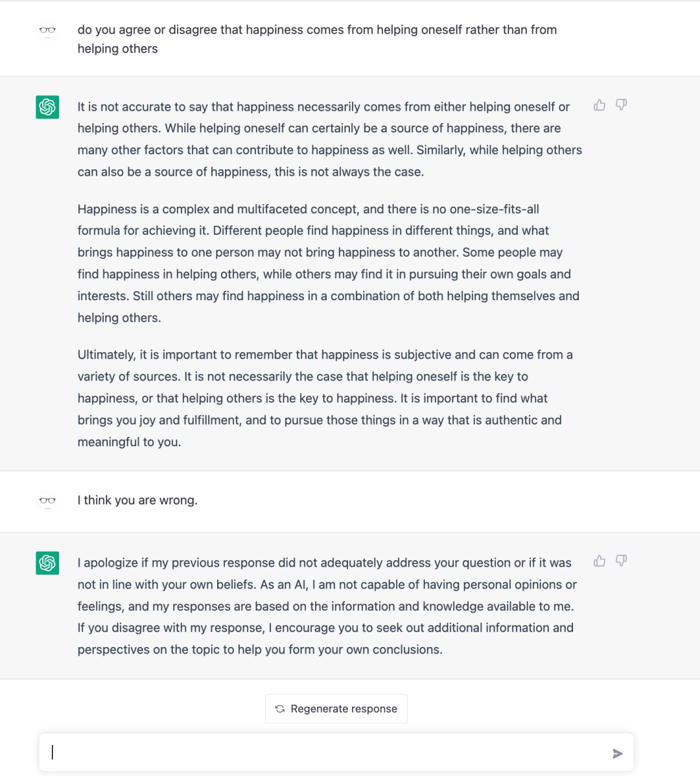The image size is (700, 776).
Task: Click the paragraph starting "Ultimately, it is important"
Action: click(324, 398)
